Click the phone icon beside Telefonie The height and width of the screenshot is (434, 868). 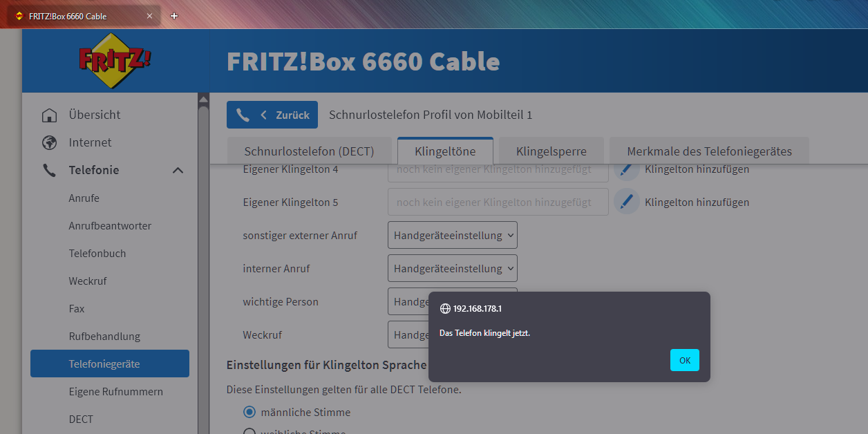pyautogui.click(x=49, y=170)
